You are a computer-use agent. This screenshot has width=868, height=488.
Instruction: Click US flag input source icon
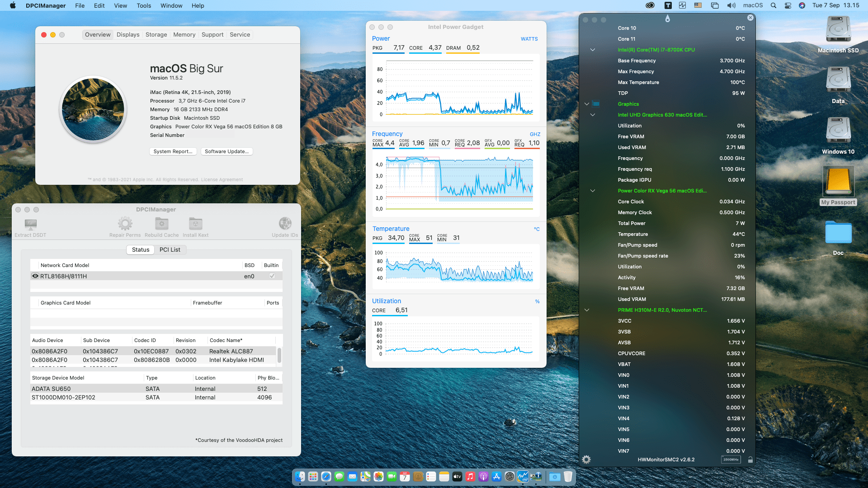pyautogui.click(x=698, y=5)
